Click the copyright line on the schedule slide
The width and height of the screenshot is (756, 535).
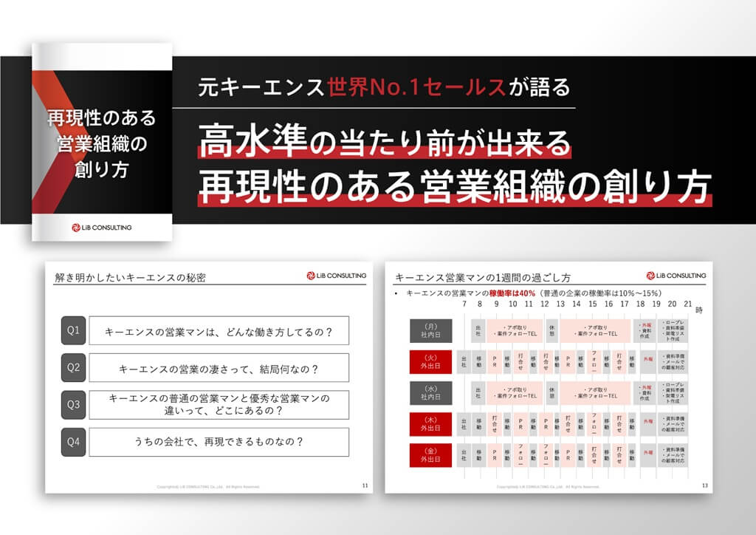(x=548, y=487)
